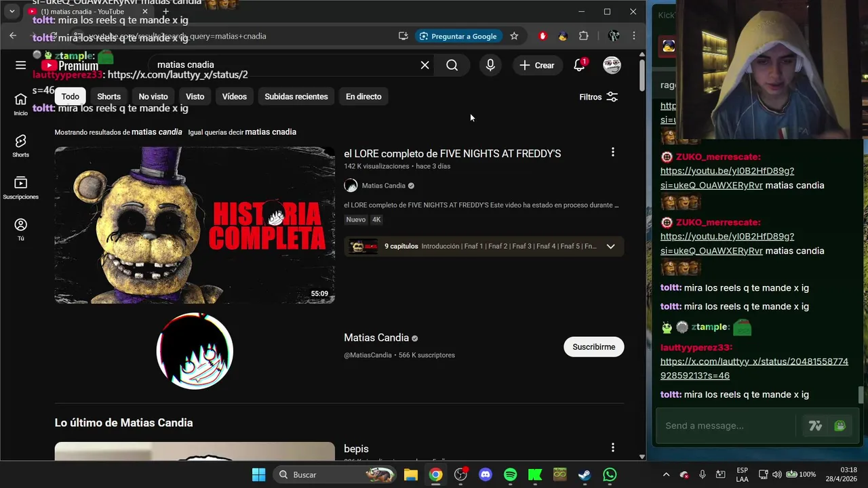This screenshot has height=488, width=868.
Task: Click the red extension icon in Chrome toolbar
Action: pyautogui.click(x=542, y=36)
